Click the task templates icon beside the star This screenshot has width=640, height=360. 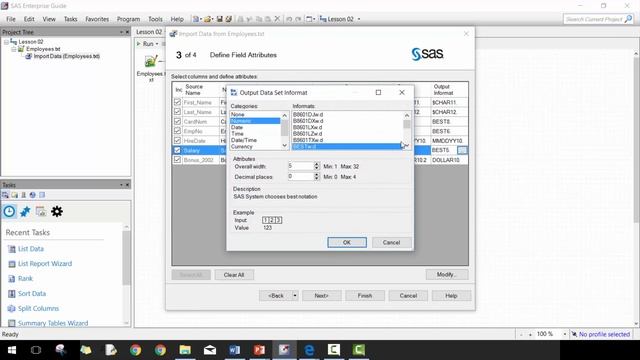[x=41, y=211]
